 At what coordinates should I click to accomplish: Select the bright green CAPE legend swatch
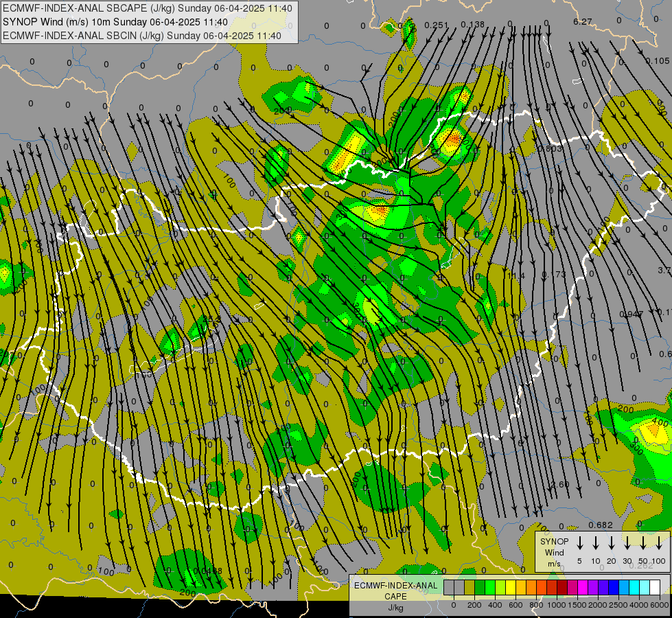pyautogui.click(x=490, y=587)
